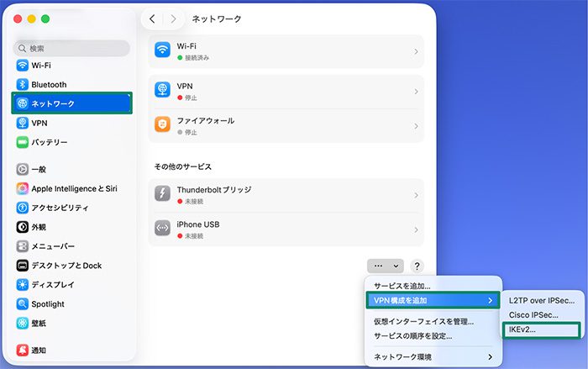
Task: Click the デスクトップと Dock icon
Action: (23, 266)
